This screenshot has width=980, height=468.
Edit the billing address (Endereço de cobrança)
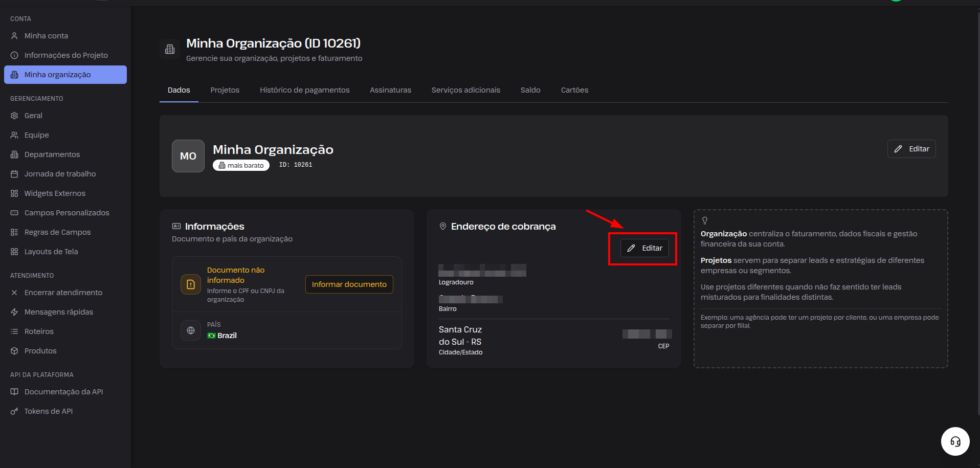(x=644, y=248)
